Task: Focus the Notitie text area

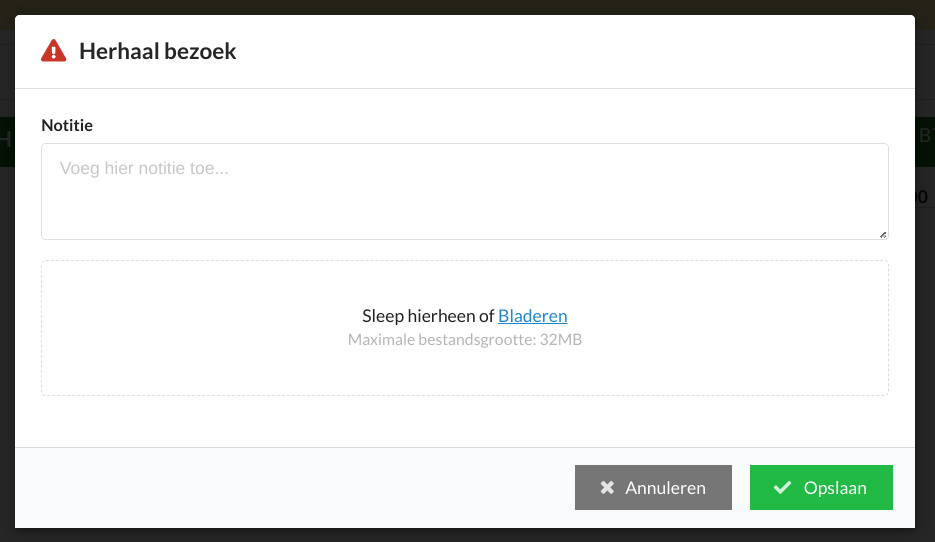Action: 465,191
